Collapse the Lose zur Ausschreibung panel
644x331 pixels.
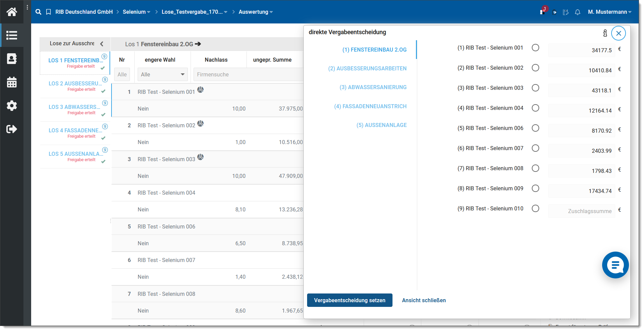[101, 44]
